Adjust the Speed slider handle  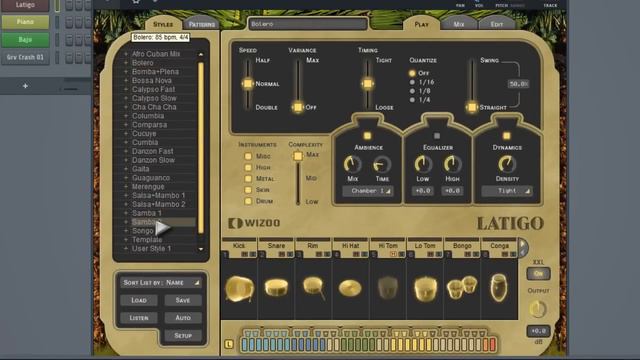(x=247, y=84)
